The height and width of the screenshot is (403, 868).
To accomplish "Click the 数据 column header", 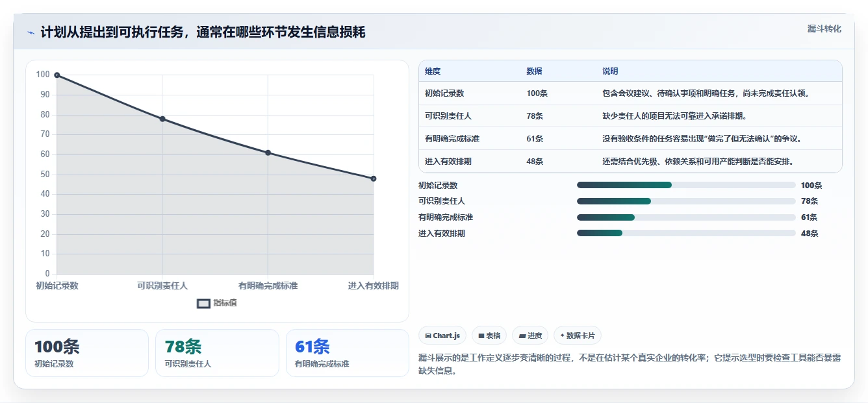I will (x=534, y=71).
